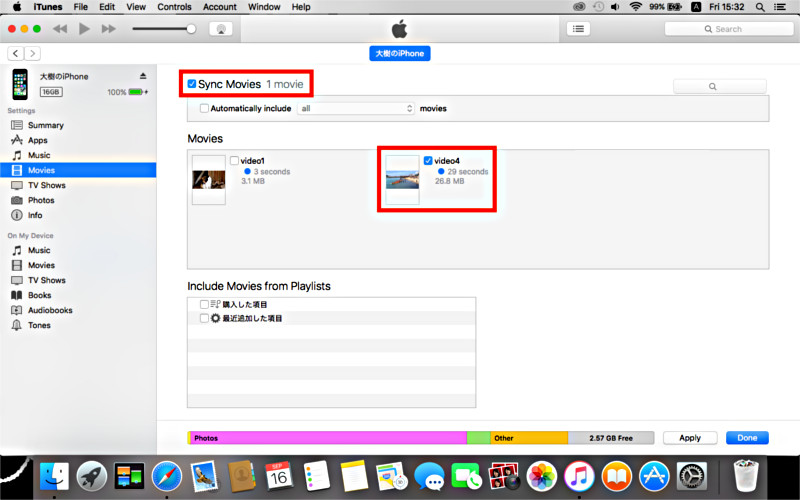Uncheck the Sync Movies checkbox
The height and width of the screenshot is (500, 800).
pos(192,84)
